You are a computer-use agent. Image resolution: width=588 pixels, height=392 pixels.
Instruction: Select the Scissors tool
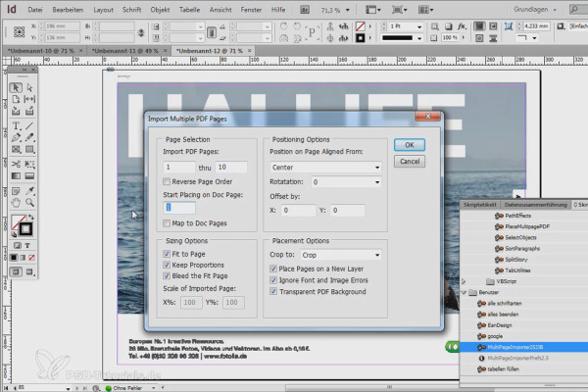click(x=16, y=164)
